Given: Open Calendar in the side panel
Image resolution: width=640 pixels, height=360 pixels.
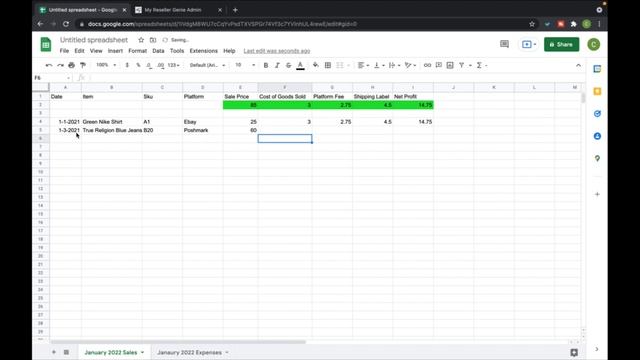Looking at the screenshot, I should [597, 69].
